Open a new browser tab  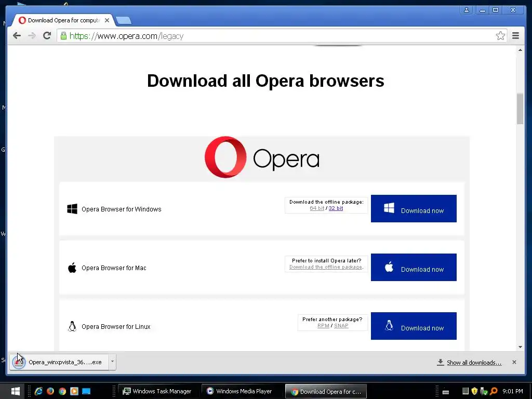[124, 21]
